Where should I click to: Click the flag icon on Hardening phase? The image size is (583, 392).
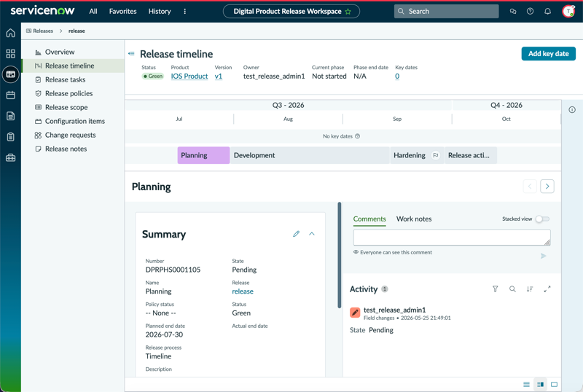(435, 155)
